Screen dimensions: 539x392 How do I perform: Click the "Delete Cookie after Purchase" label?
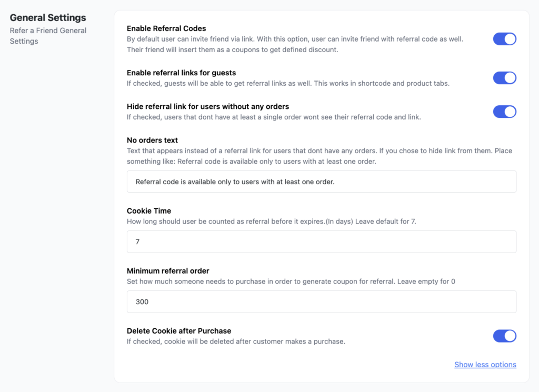[x=178, y=330]
